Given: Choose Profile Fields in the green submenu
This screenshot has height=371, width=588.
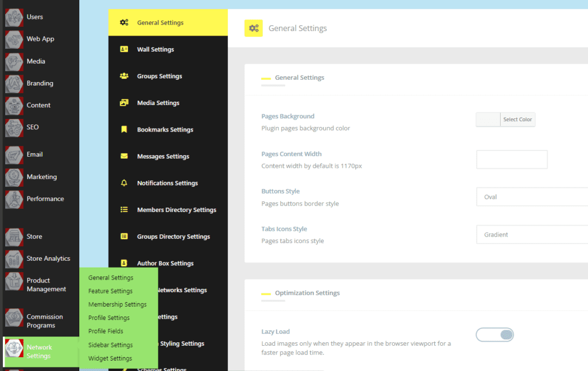Looking at the screenshot, I should [106, 331].
